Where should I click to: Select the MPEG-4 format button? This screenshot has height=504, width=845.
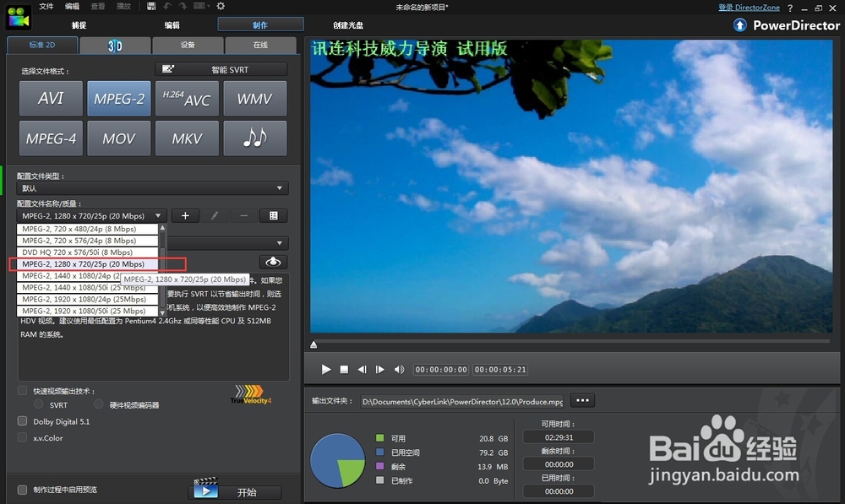pyautogui.click(x=52, y=138)
